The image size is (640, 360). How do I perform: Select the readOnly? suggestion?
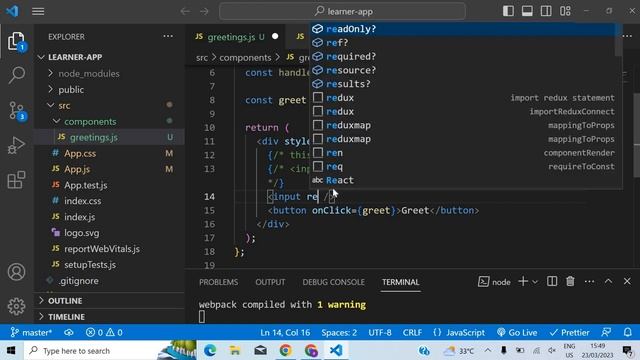tap(463, 29)
